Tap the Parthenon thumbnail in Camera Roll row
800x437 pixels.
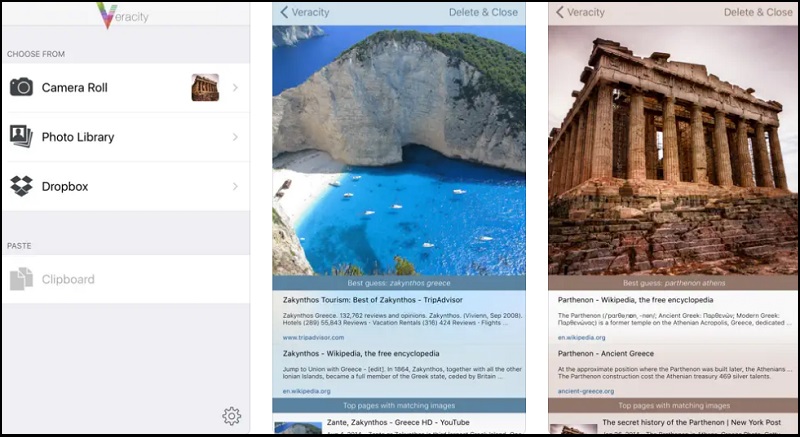pos(205,88)
